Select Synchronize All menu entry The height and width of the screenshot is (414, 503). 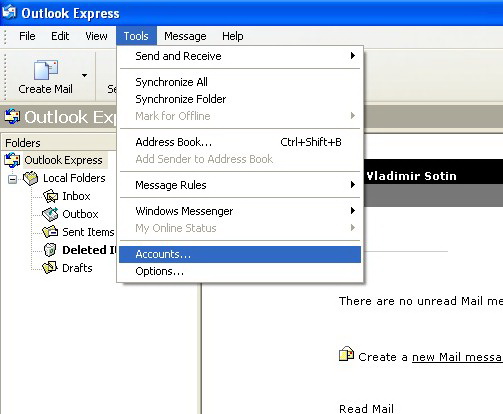[240, 82]
